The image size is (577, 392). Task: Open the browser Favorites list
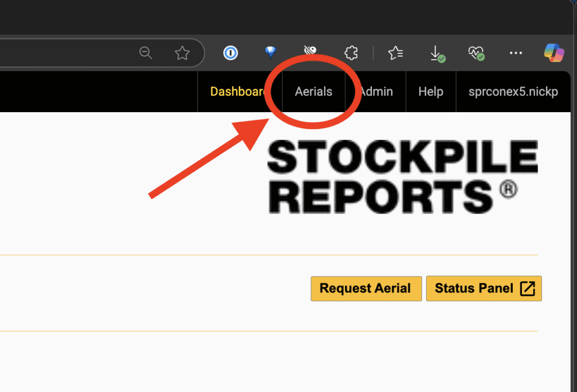point(396,53)
